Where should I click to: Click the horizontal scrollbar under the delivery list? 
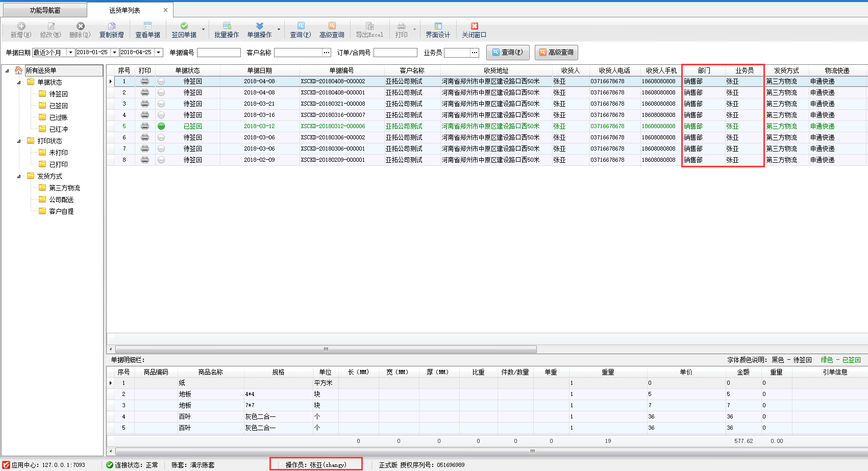[326, 350]
